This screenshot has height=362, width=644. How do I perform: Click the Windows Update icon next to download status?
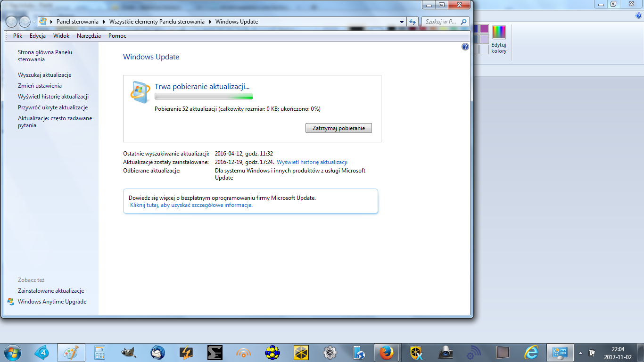coord(140,92)
